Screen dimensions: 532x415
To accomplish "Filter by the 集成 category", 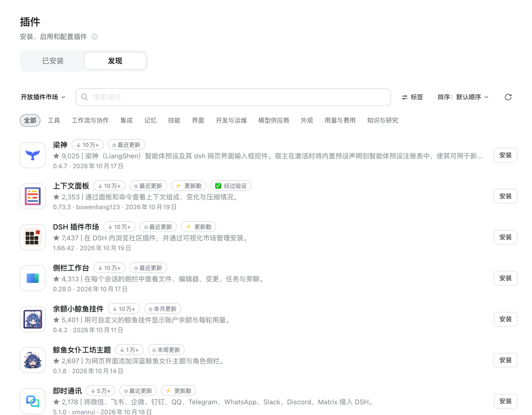I will click(126, 120).
